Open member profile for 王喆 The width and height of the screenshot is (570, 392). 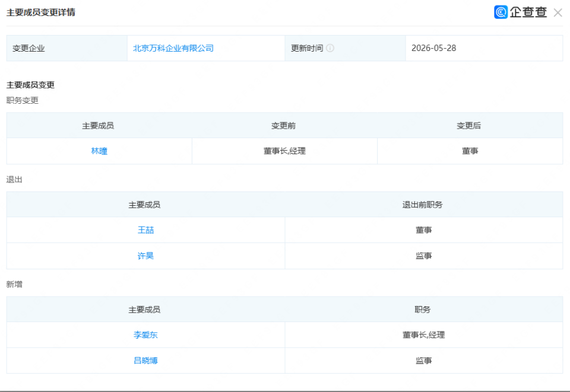pyautogui.click(x=146, y=230)
